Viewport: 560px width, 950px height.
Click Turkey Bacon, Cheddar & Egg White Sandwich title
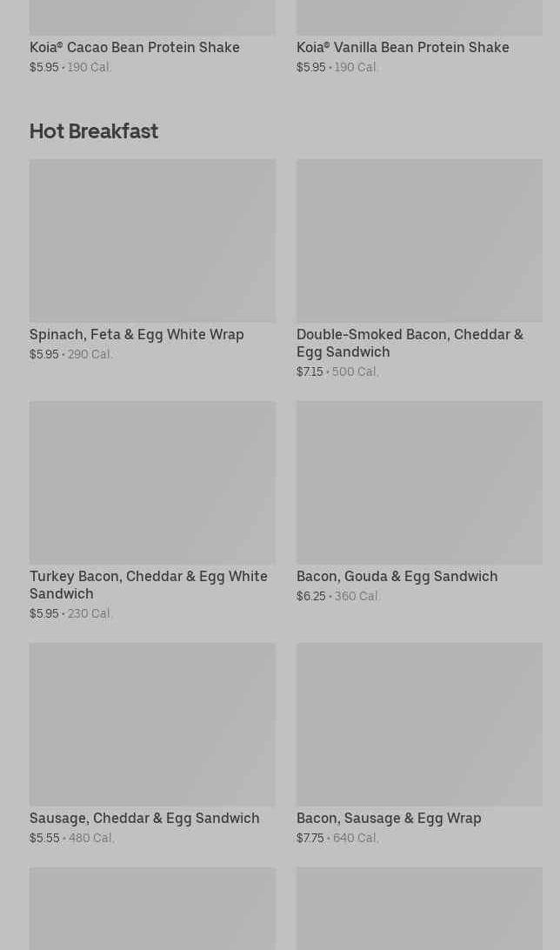click(149, 585)
